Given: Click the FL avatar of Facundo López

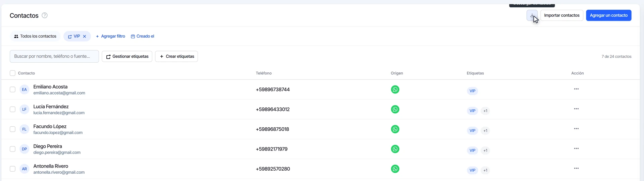Looking at the screenshot, I should (x=24, y=129).
